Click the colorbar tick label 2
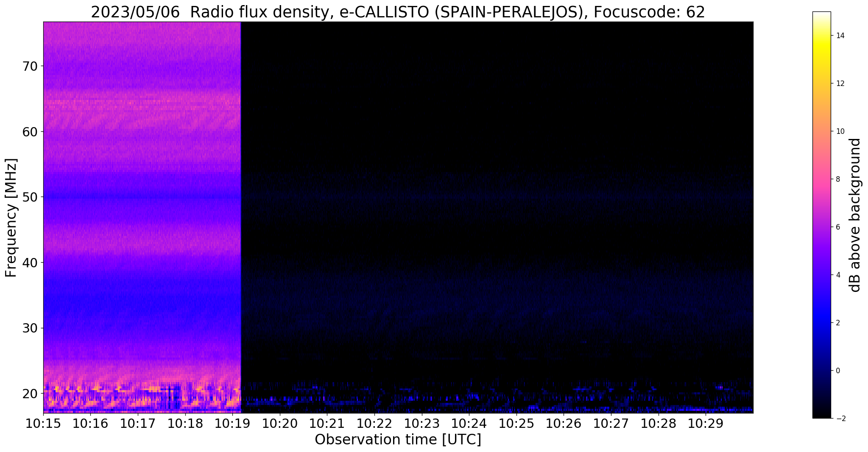 (837, 323)
